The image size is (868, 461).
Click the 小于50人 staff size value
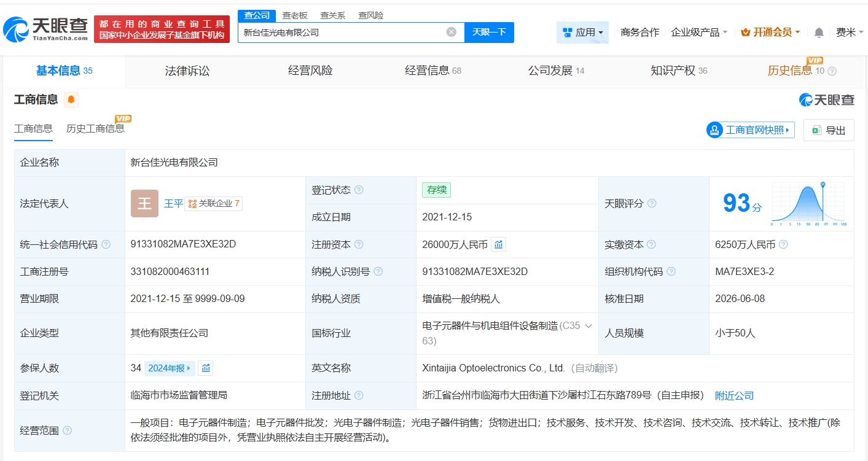pyautogui.click(x=735, y=333)
